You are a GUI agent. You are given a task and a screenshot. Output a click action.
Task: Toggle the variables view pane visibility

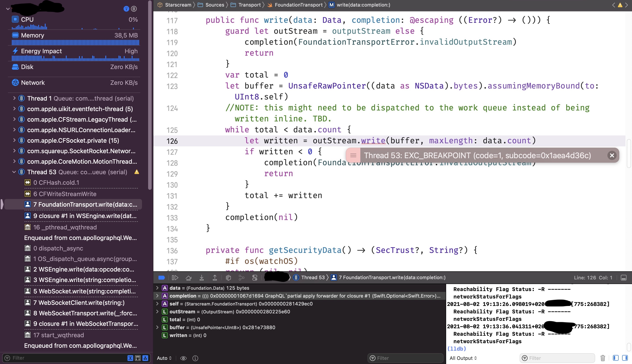point(615,358)
